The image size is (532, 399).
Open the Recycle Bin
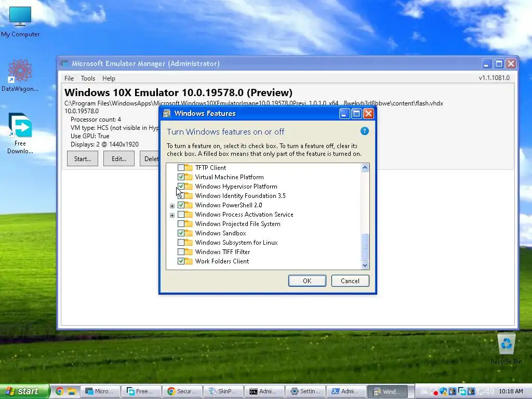[506, 349]
